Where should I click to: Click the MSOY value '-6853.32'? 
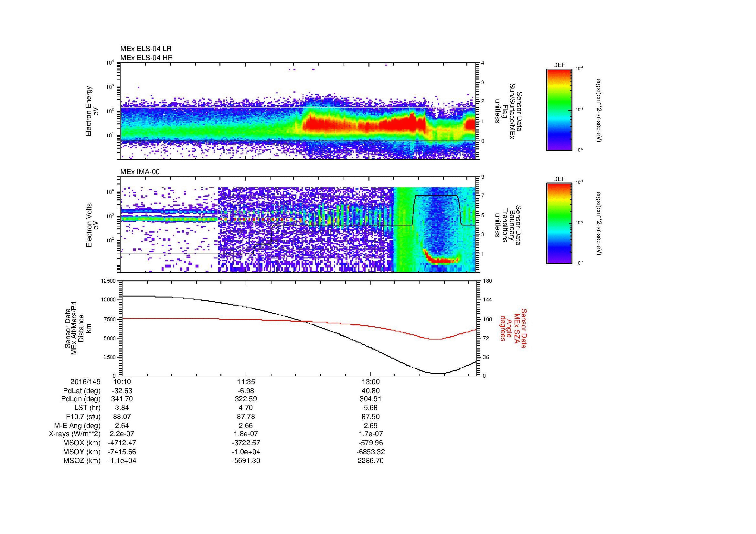pyautogui.click(x=371, y=452)
